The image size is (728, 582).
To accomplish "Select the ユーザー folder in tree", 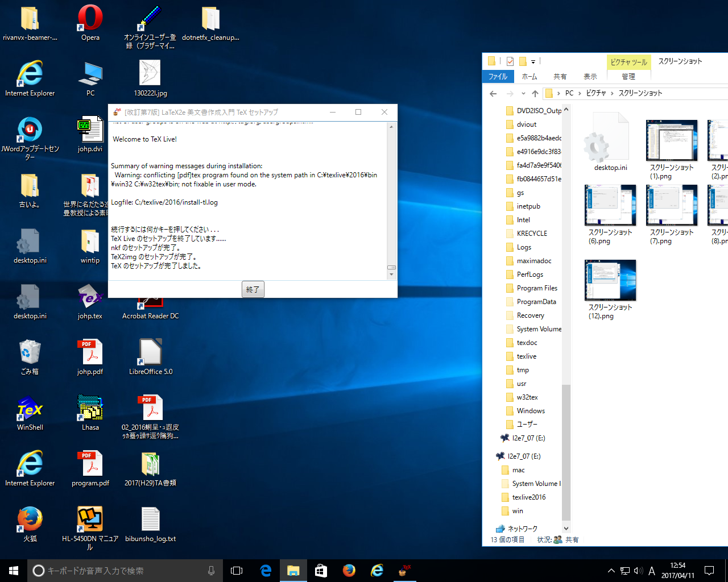I will pyautogui.click(x=527, y=425).
